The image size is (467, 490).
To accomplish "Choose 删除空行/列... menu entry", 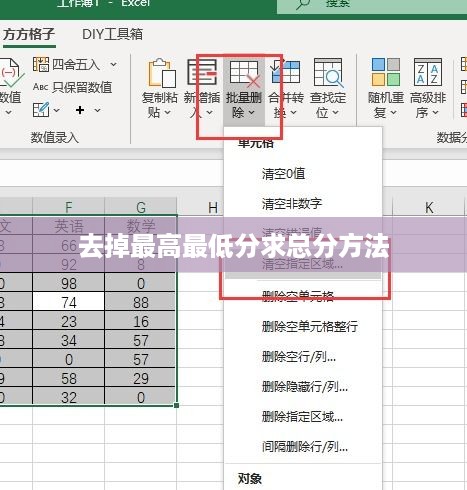I will point(299,357).
